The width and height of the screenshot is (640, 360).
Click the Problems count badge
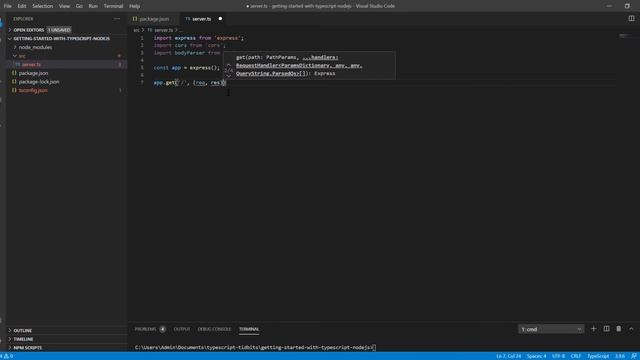pyautogui.click(x=162, y=329)
